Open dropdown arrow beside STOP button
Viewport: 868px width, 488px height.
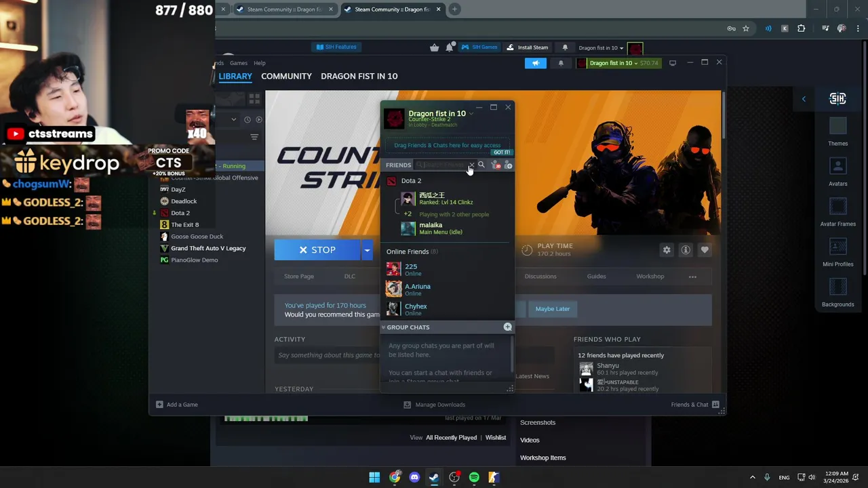[x=367, y=250]
